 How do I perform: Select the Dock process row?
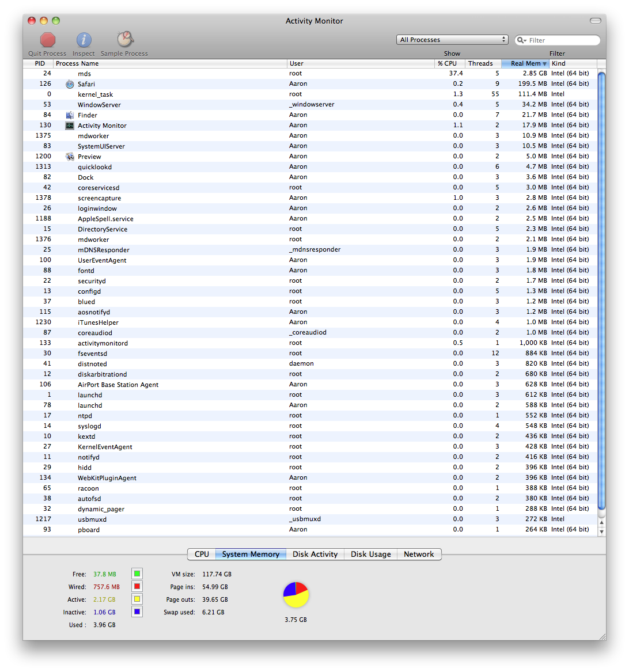[x=310, y=177]
